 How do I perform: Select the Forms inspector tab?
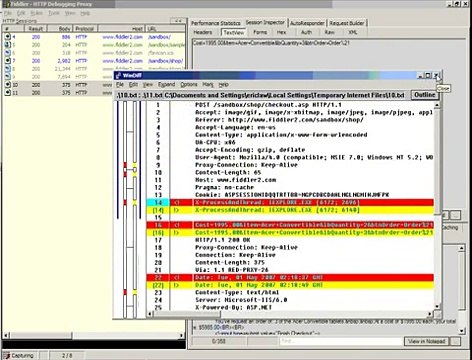(x=260, y=32)
